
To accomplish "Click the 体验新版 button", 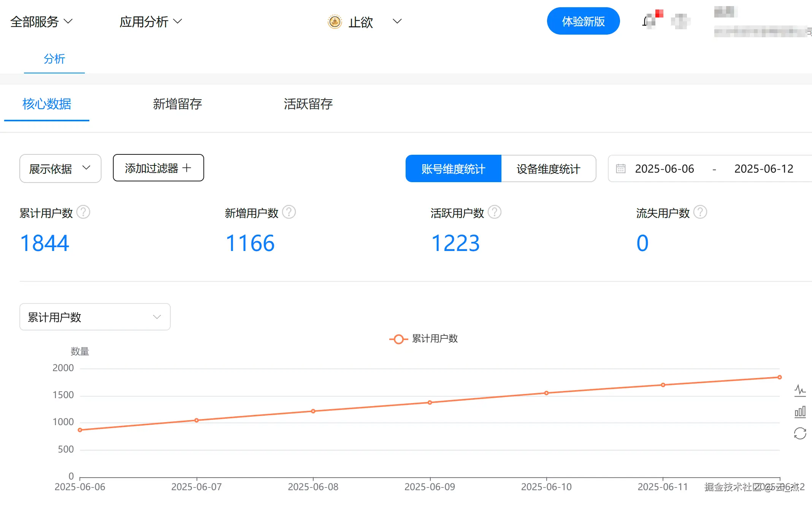I will (583, 21).
